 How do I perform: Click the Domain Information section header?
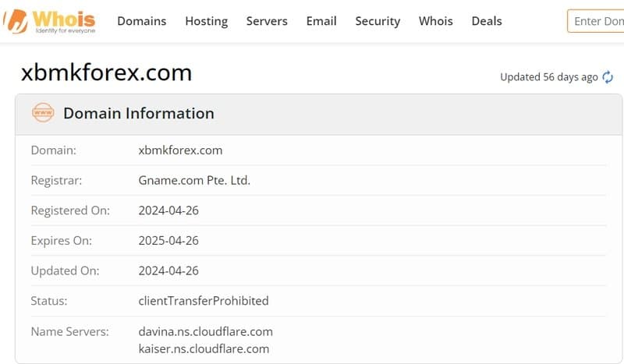(x=138, y=113)
